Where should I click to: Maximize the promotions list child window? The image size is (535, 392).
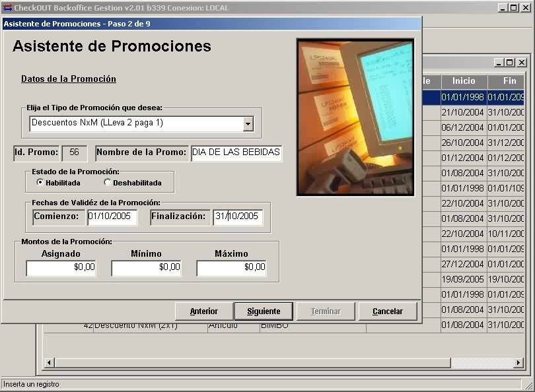[x=510, y=63]
